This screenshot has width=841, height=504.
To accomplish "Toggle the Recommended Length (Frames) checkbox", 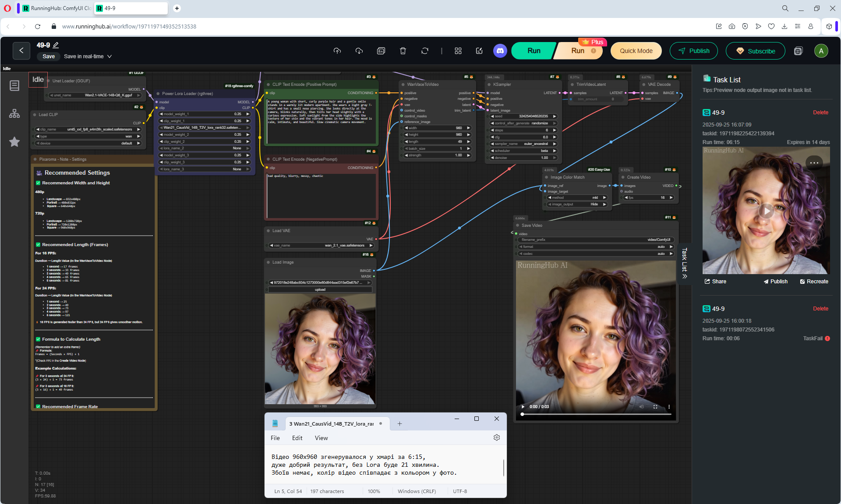I will tap(38, 245).
